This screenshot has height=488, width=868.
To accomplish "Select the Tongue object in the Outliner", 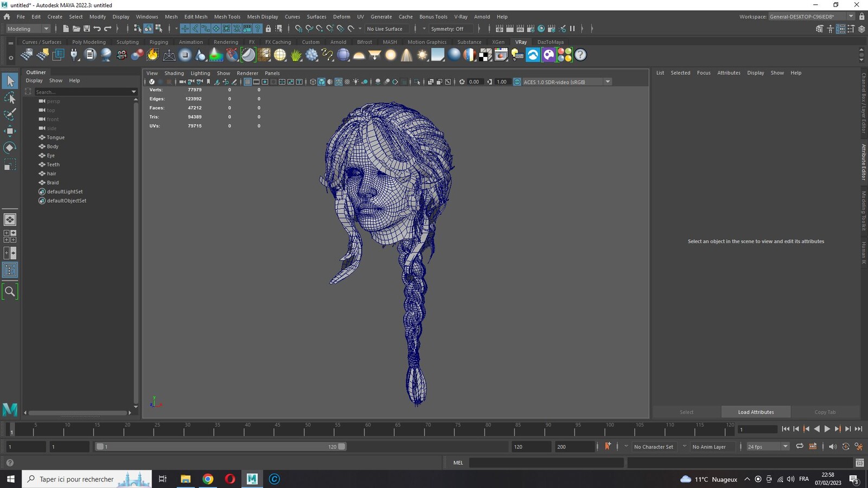I will click(x=55, y=138).
